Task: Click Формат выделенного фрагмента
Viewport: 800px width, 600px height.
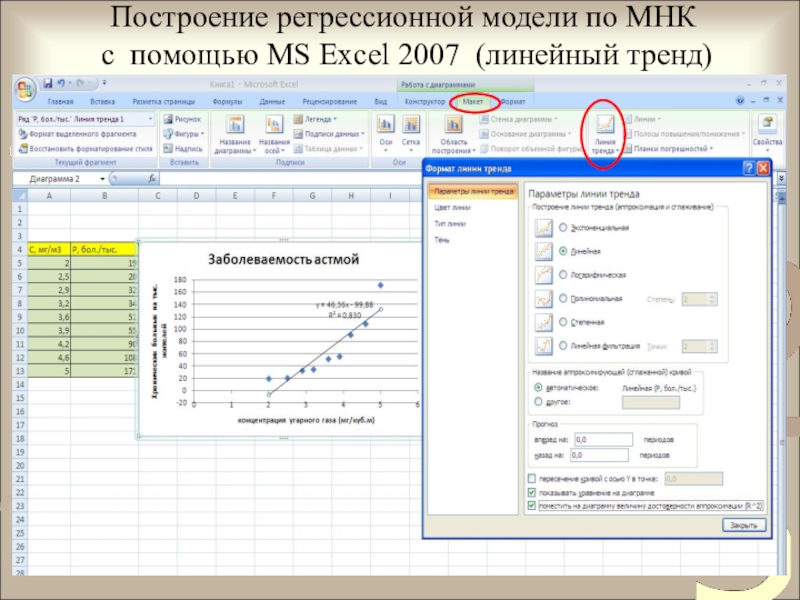Action: click(x=78, y=134)
